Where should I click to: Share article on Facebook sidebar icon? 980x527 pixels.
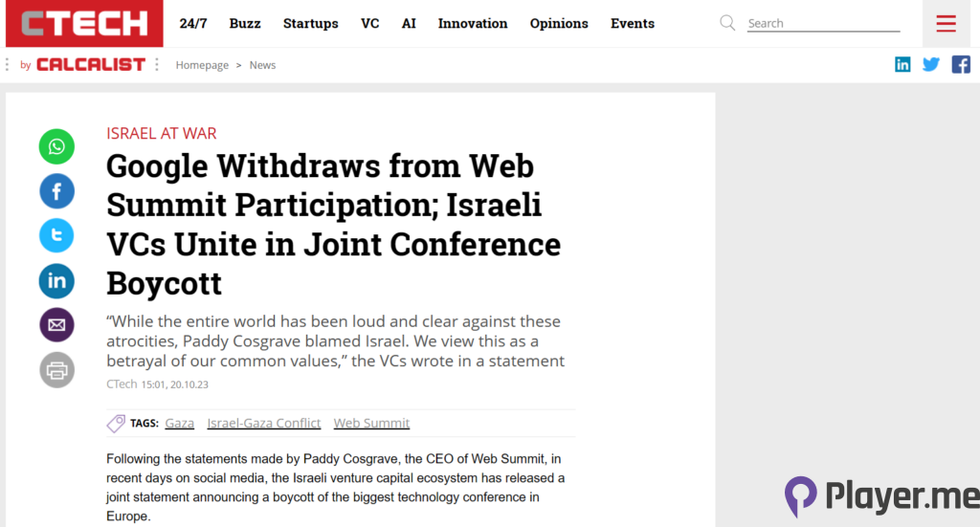56,191
